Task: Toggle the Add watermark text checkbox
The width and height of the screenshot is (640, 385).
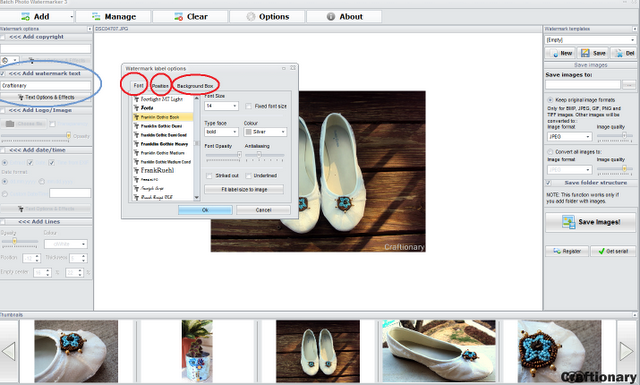Action: (3, 74)
